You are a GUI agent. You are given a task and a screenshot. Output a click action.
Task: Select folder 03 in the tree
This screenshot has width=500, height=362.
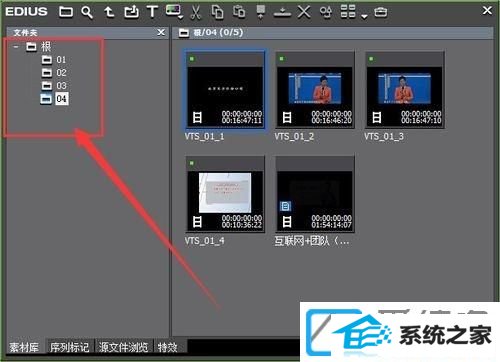point(61,86)
